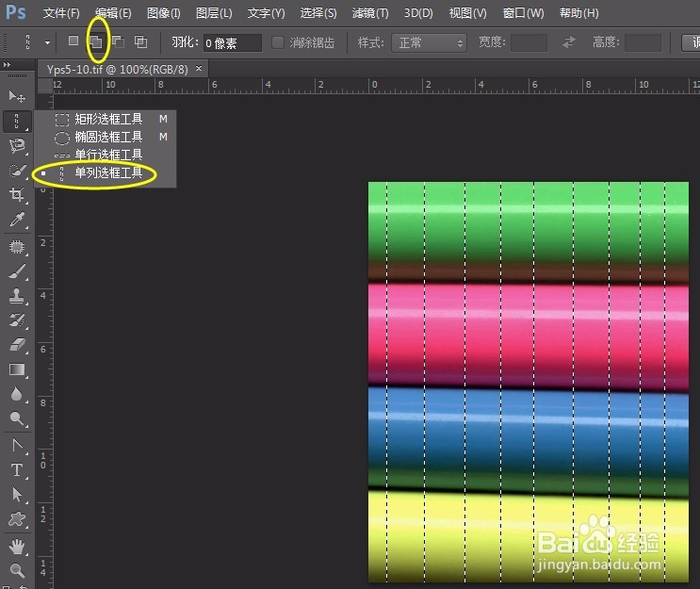Select the Quick Selection tool
Screen dimensions: 700x589
pos(17,171)
